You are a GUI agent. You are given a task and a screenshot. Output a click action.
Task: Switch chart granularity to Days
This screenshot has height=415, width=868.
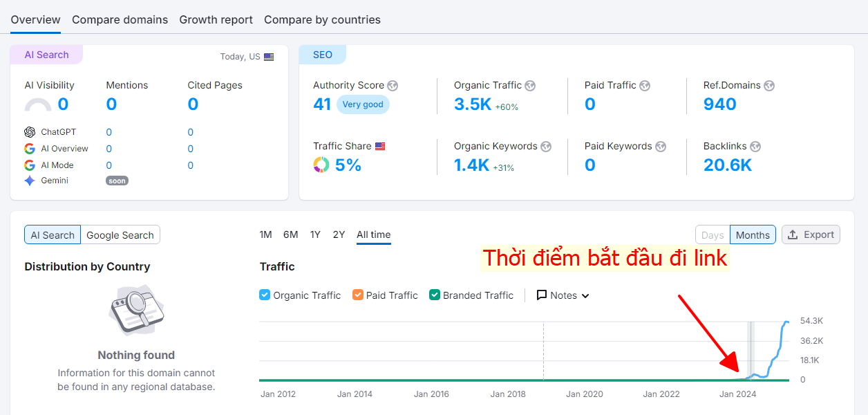[x=712, y=234]
